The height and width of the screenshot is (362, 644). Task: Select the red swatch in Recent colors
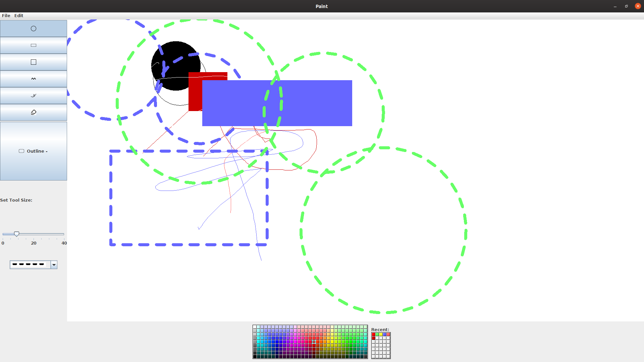coord(373,334)
